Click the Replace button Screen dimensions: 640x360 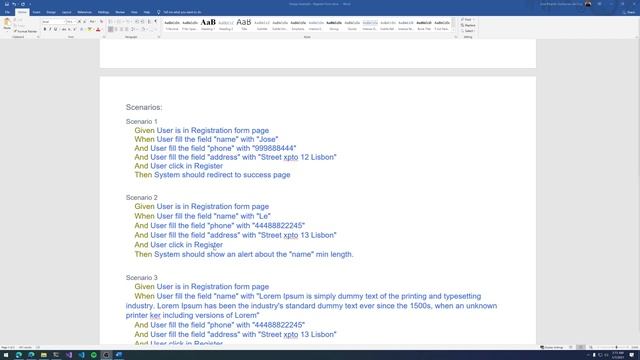[468, 25]
